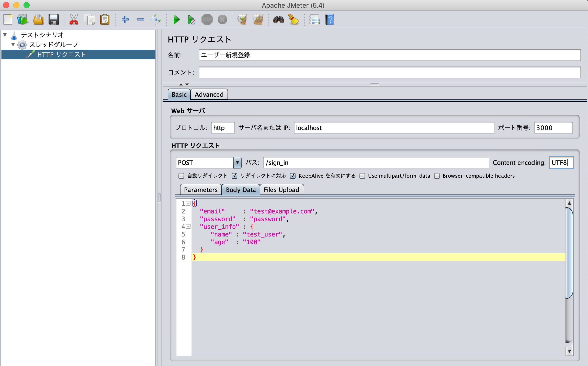
Task: Click the green Start test run icon
Action: [x=176, y=19]
